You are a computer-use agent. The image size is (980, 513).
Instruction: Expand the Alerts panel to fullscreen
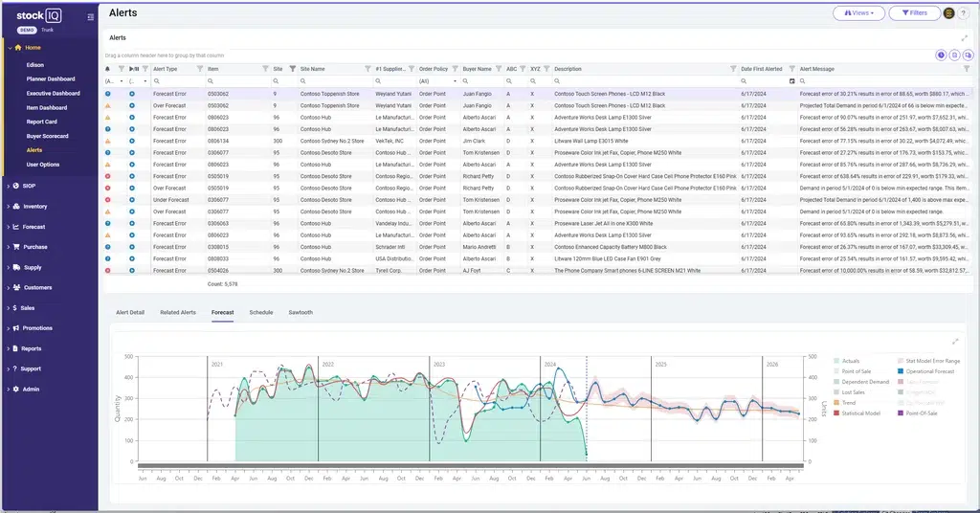tap(965, 38)
